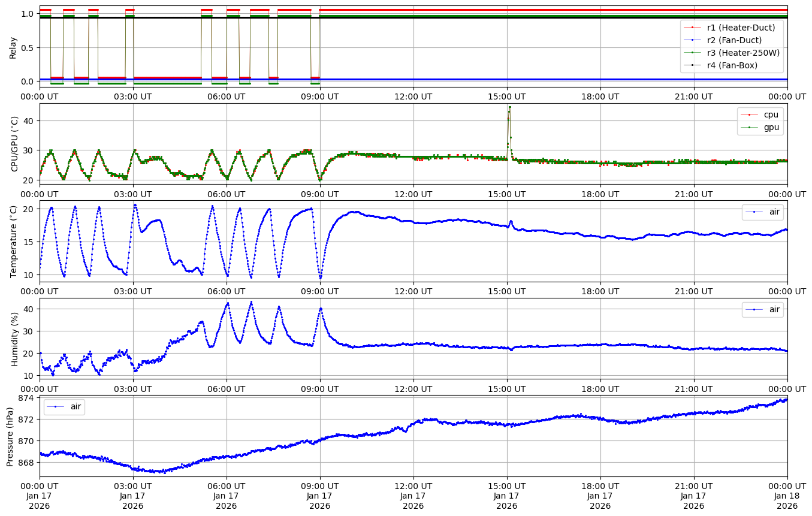Screen dimensions: 812x516
Task: Click the 874 tick on Pressure axis
Action: coord(28,398)
